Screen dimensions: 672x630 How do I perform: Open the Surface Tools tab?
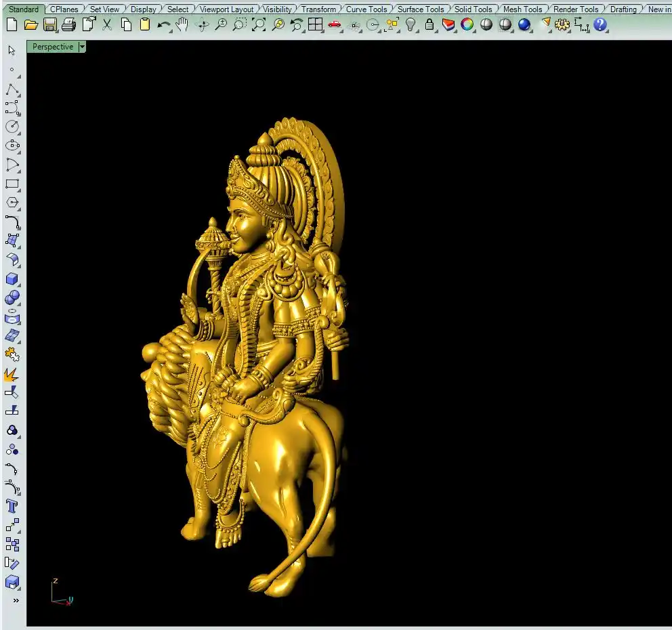(x=420, y=9)
